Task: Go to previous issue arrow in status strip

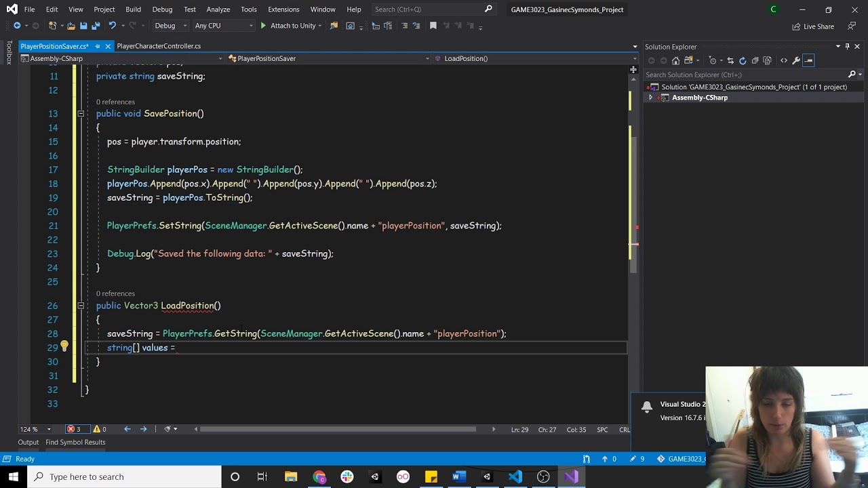Action: 127,429
